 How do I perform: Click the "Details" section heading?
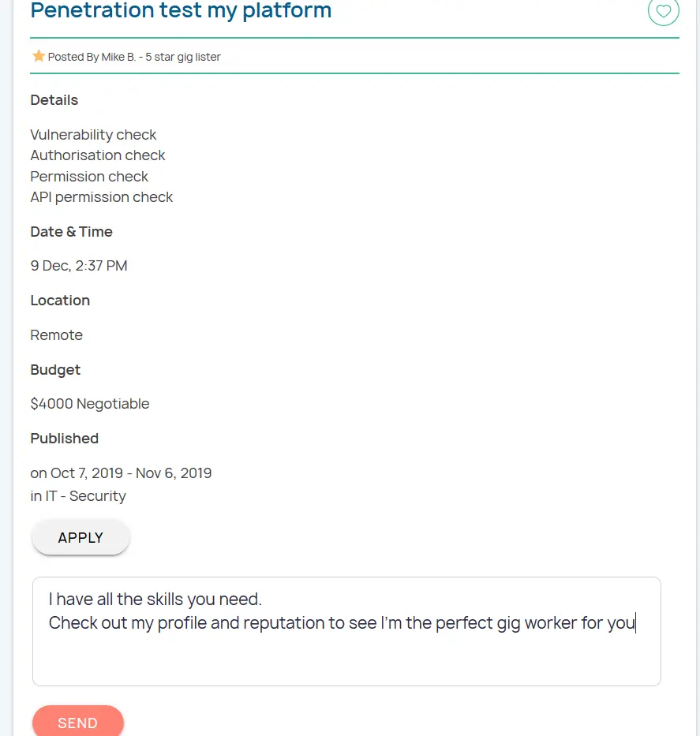pyautogui.click(x=54, y=100)
